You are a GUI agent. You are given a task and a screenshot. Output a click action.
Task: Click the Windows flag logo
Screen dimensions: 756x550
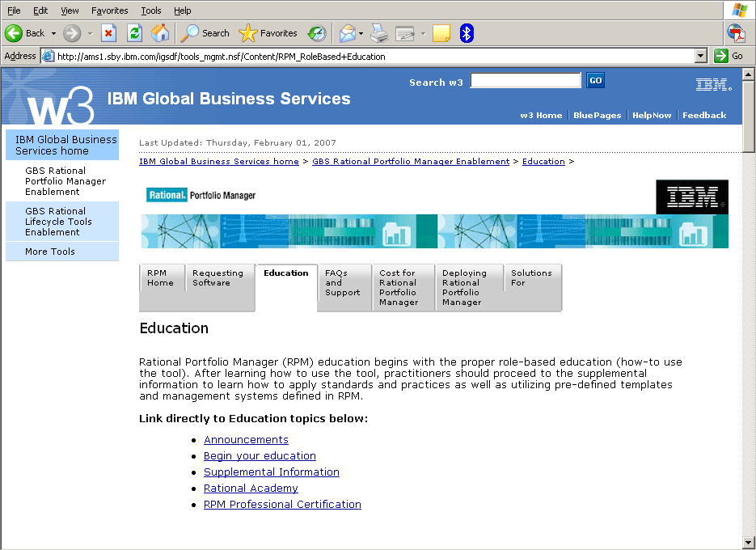739,11
